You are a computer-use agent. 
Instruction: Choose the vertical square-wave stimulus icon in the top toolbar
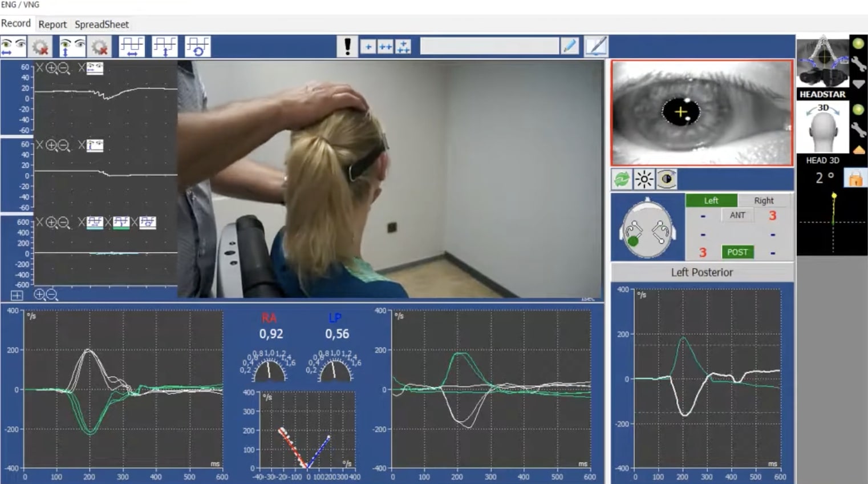[x=165, y=46]
